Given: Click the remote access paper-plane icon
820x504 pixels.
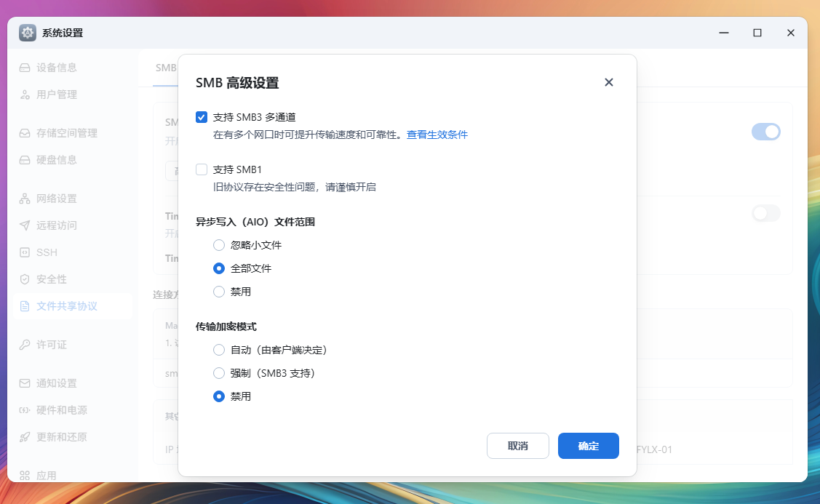Looking at the screenshot, I should pyautogui.click(x=25, y=225).
